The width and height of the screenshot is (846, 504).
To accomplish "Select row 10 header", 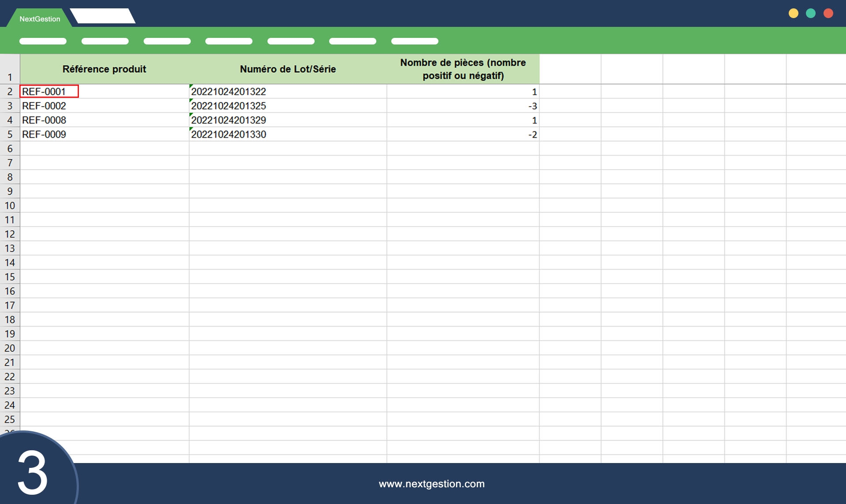I will point(10,206).
